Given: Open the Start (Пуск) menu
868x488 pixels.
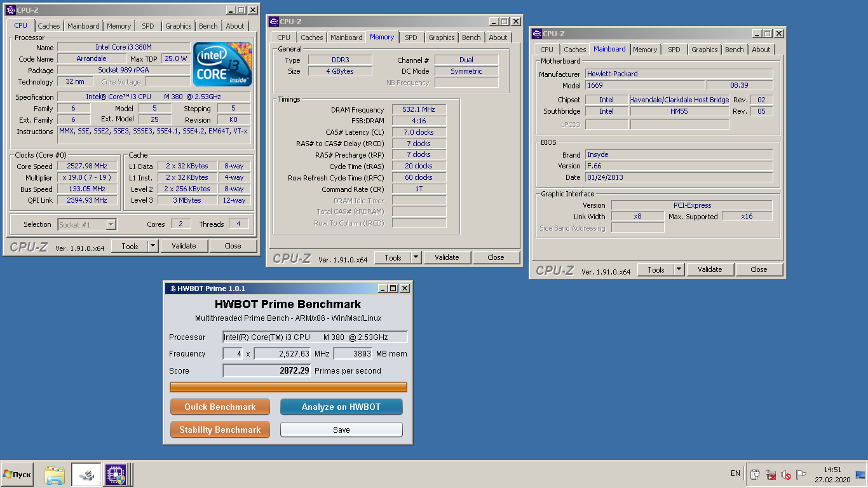Looking at the screenshot, I should (x=17, y=474).
